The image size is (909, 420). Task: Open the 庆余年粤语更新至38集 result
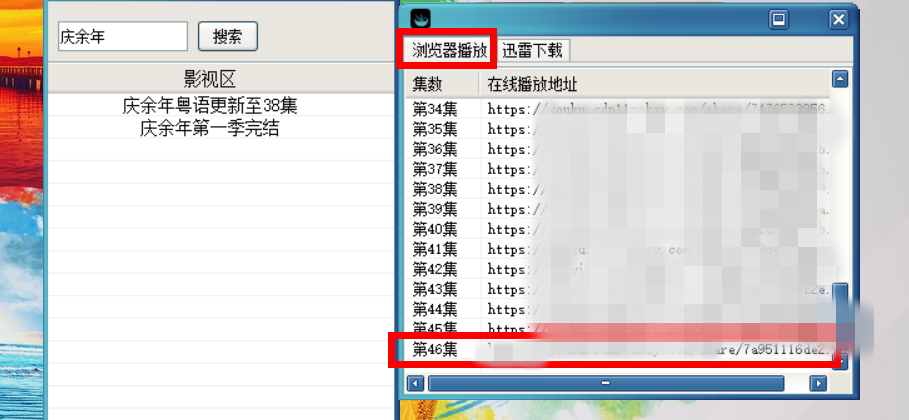(210, 105)
